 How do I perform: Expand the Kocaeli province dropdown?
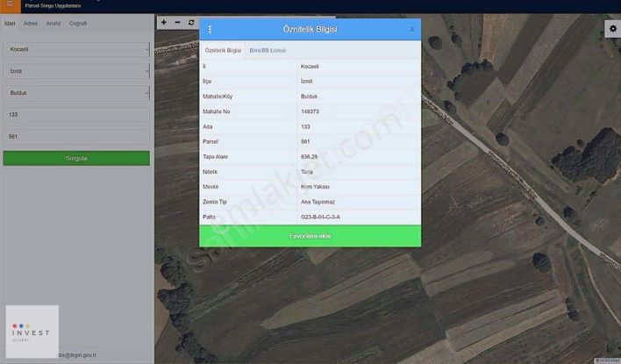click(x=76, y=49)
